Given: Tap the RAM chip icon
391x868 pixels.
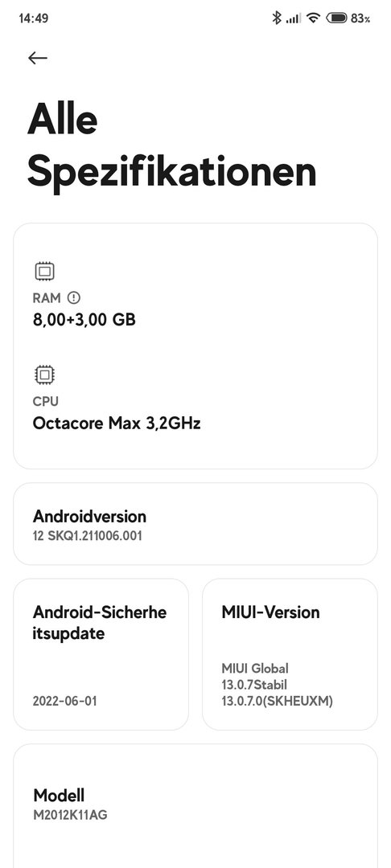Looking at the screenshot, I should 44,272.
